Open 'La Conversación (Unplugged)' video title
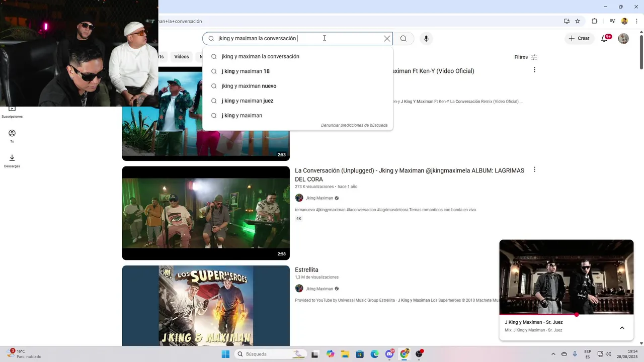Screen dimensions: 644x362 (x=410, y=175)
